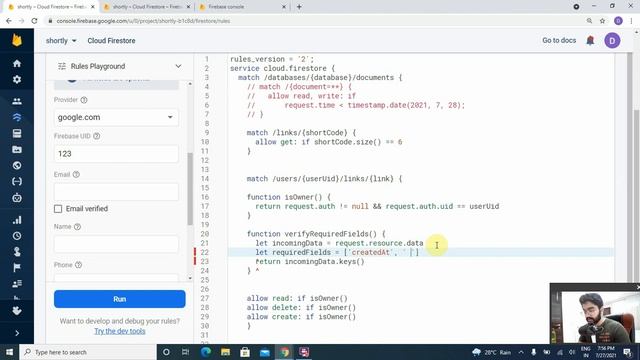Click Name help question icon
The image size is (640, 360).
(x=77, y=227)
